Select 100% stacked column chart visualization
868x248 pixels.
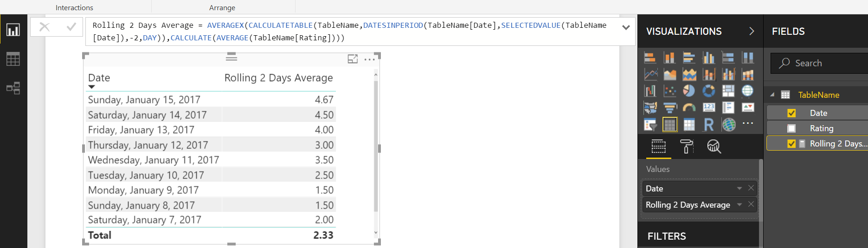point(747,57)
